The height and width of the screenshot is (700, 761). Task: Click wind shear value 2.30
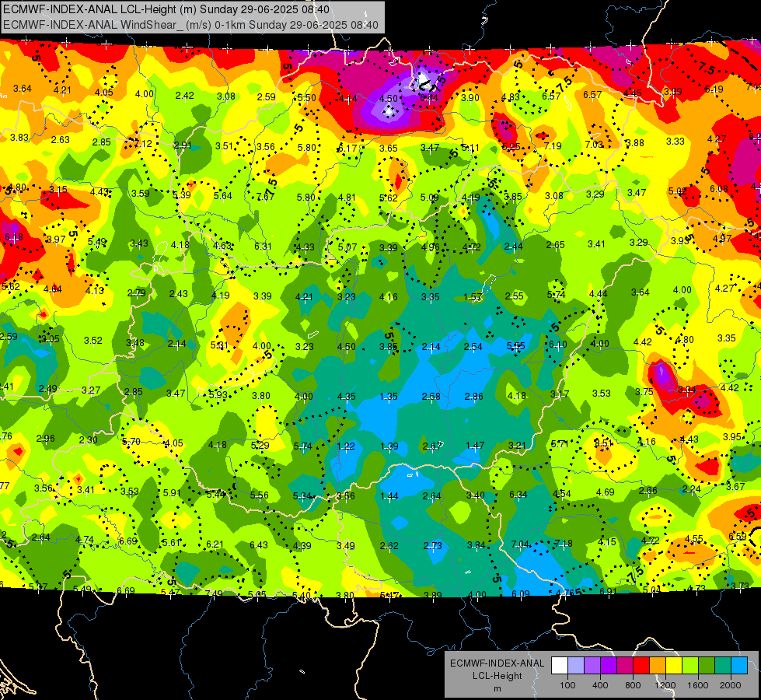pos(89,440)
